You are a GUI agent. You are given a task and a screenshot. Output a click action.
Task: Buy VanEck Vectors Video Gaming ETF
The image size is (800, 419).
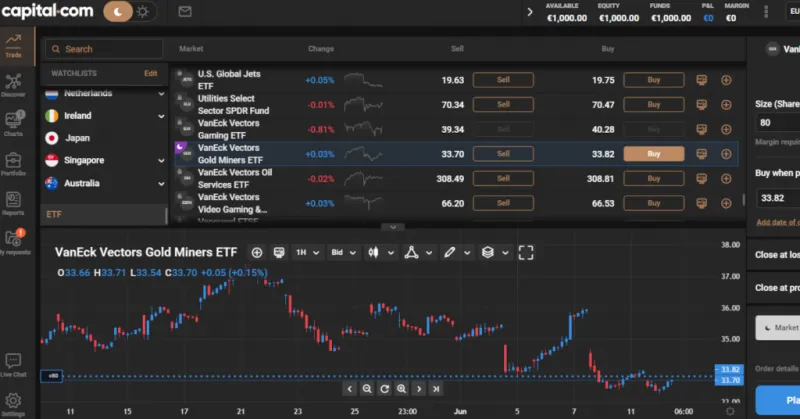point(654,203)
